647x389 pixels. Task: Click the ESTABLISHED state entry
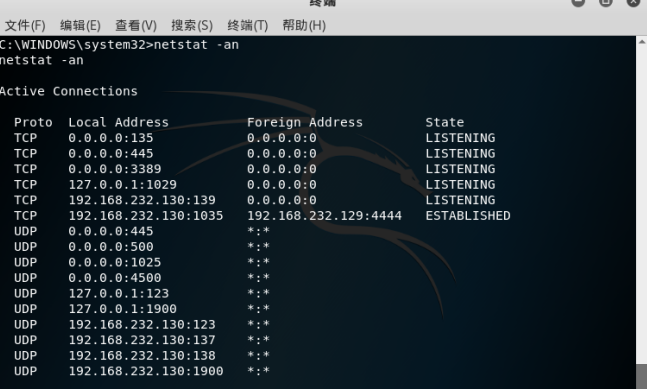[468, 216]
